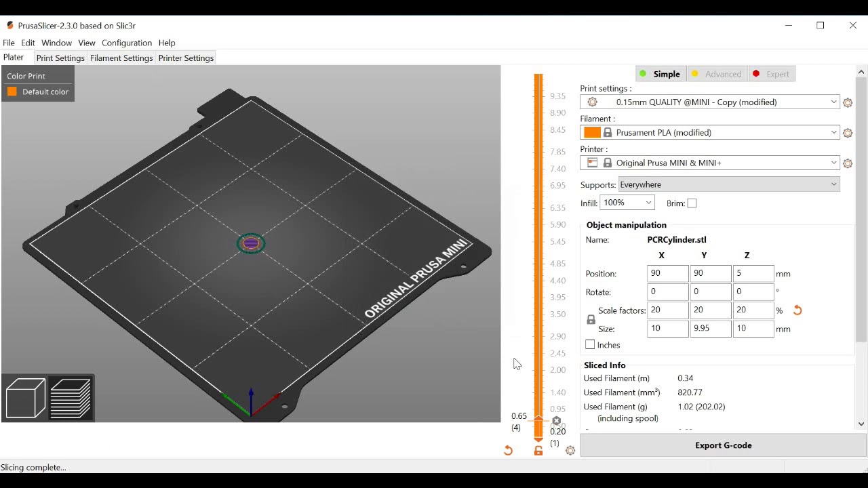
Task: Switch to the Filament Settings tab
Action: pos(121,58)
